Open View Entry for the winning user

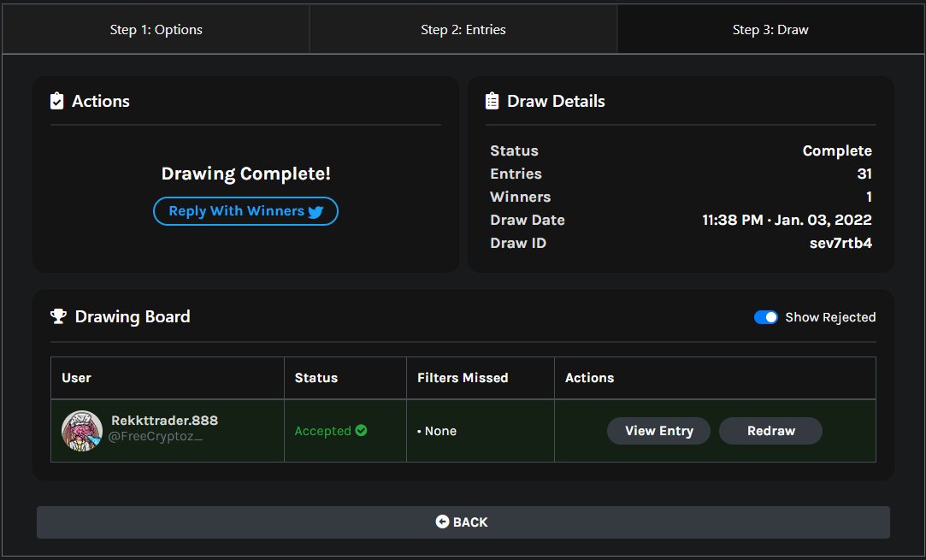[658, 431]
